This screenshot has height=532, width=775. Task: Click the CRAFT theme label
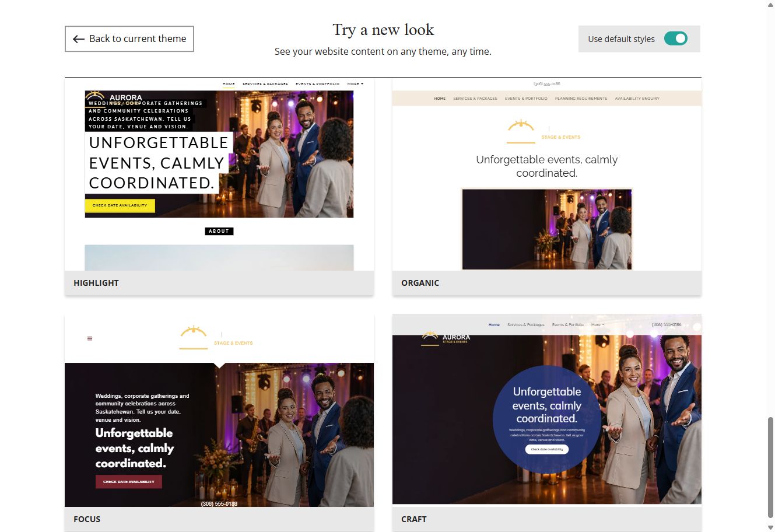click(x=414, y=519)
